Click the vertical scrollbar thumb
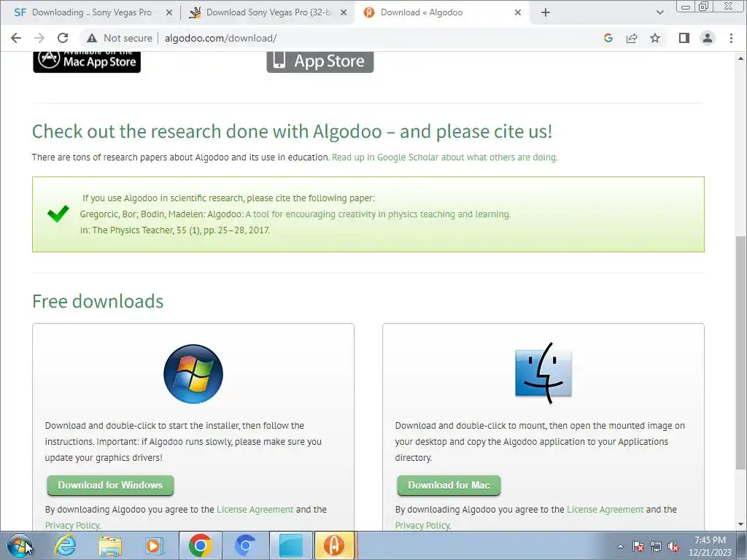The width and height of the screenshot is (747, 560). pos(741,352)
